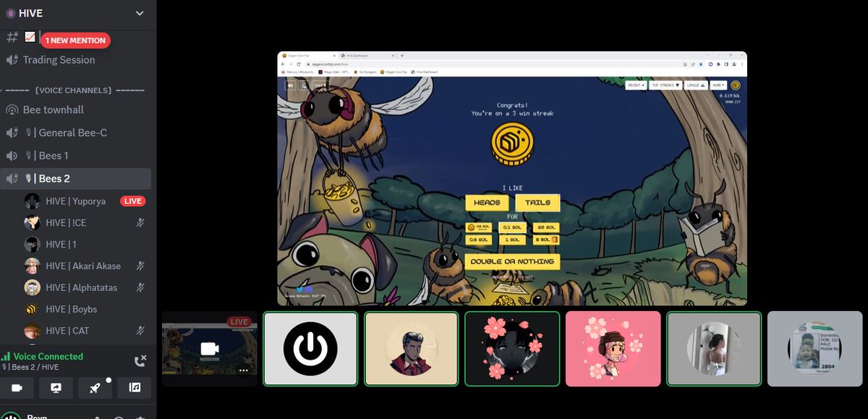Pick the 0.1 SOL bet amount
The width and height of the screenshot is (868, 419).
click(512, 228)
